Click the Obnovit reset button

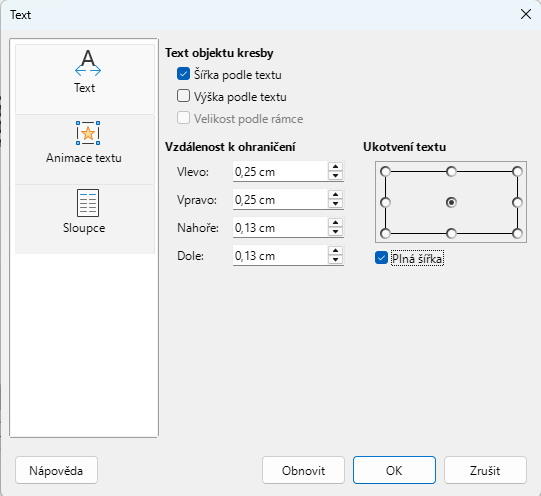tap(303, 470)
